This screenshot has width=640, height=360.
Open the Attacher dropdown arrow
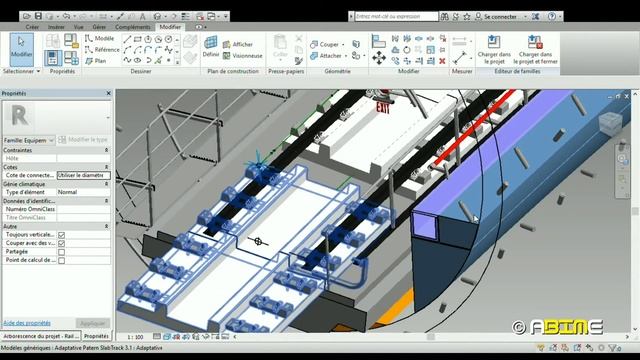click(x=346, y=56)
